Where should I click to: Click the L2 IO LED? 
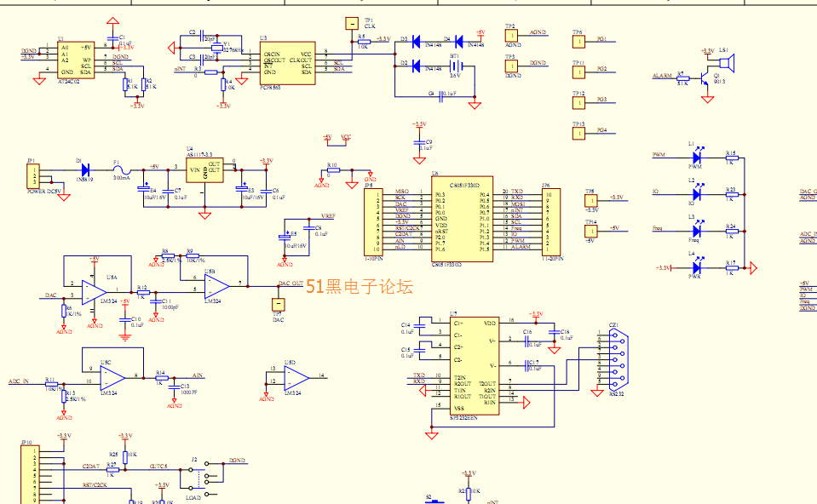(x=697, y=194)
